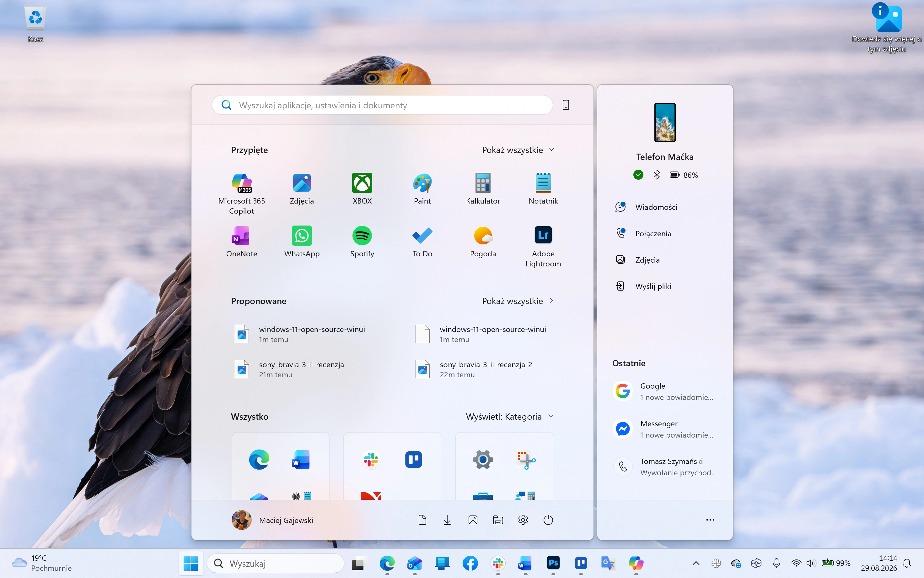Open Microsoft 365 Copilot pinned app
This screenshot has width=924, height=578.
coord(241,194)
